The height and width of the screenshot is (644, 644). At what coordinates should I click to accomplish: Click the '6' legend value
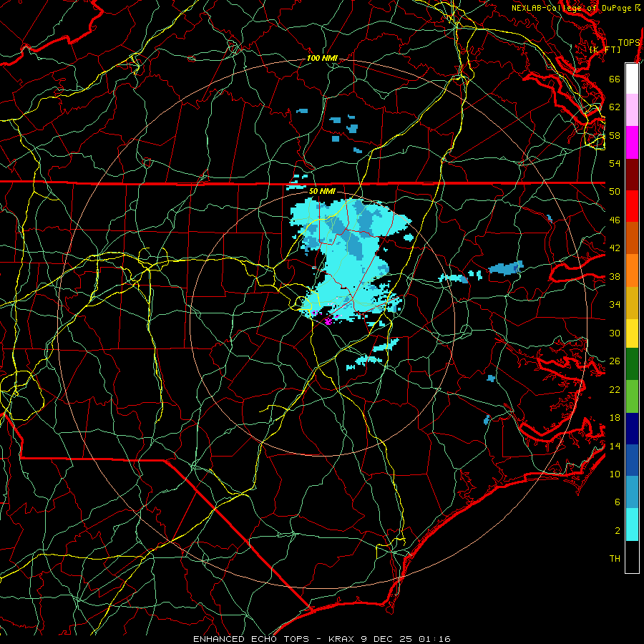click(618, 502)
